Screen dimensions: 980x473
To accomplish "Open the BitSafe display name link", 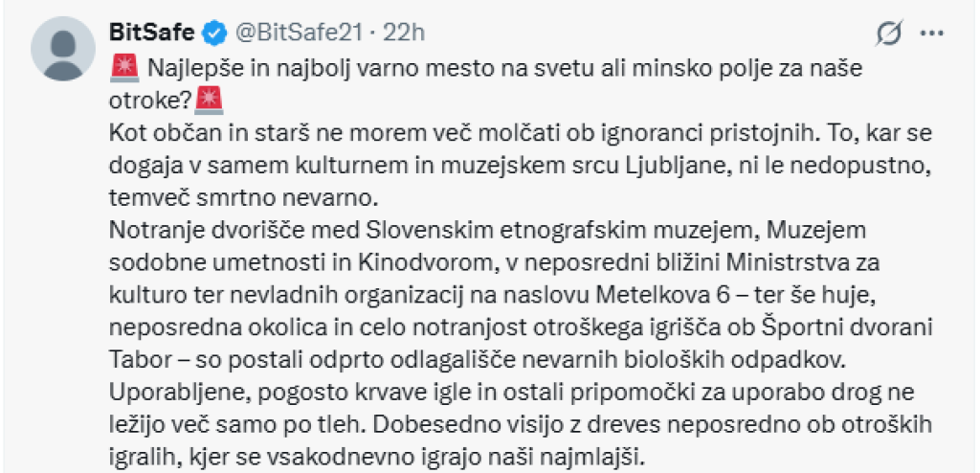I will pos(153,33).
